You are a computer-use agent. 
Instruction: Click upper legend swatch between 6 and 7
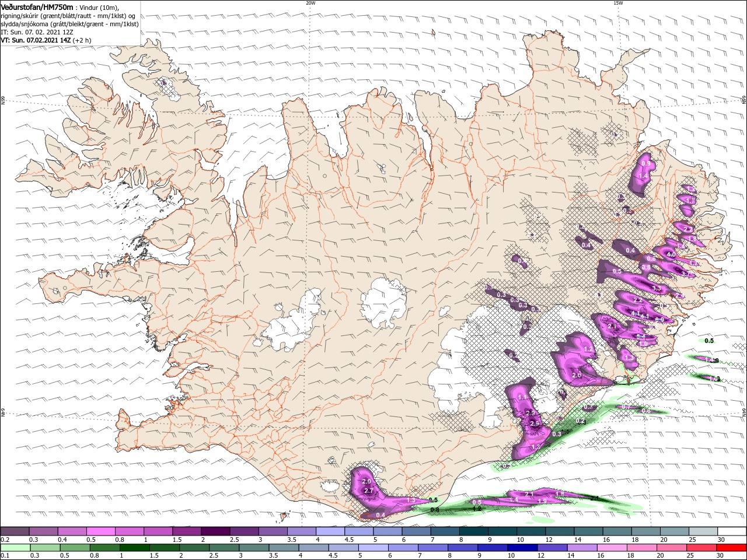(415, 531)
